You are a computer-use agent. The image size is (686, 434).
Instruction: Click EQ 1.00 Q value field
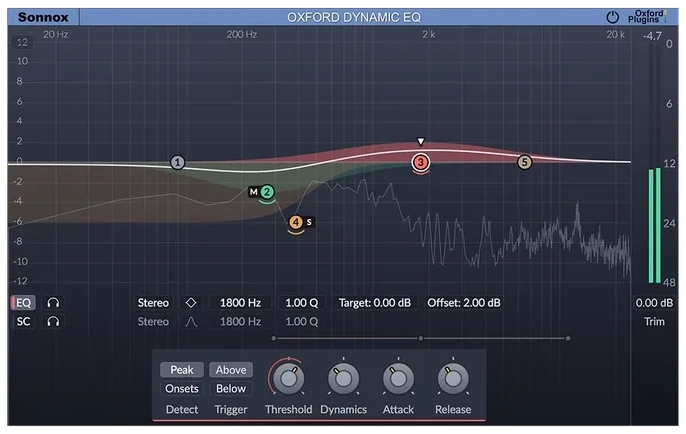[x=301, y=303]
